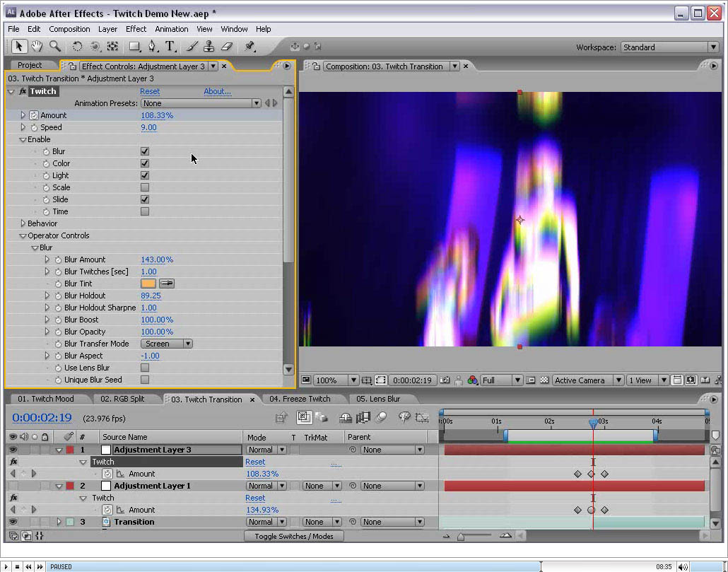Select the Zoom magnifier tool
The image size is (728, 572).
tap(54, 47)
